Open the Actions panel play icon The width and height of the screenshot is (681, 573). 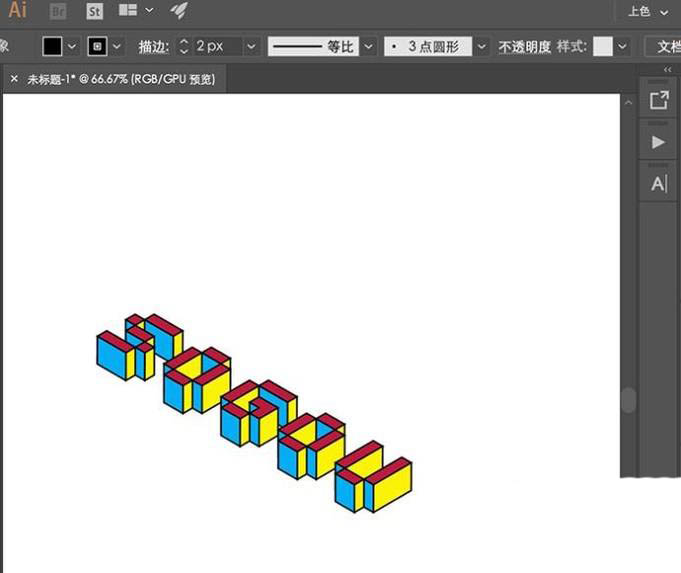coord(658,142)
